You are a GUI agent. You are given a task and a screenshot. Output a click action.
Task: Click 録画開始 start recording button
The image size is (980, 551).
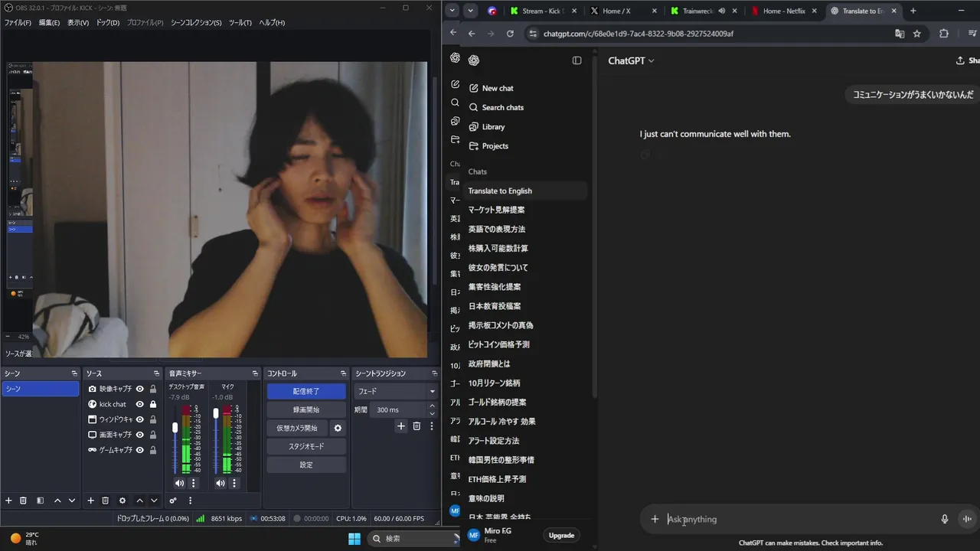tap(306, 409)
